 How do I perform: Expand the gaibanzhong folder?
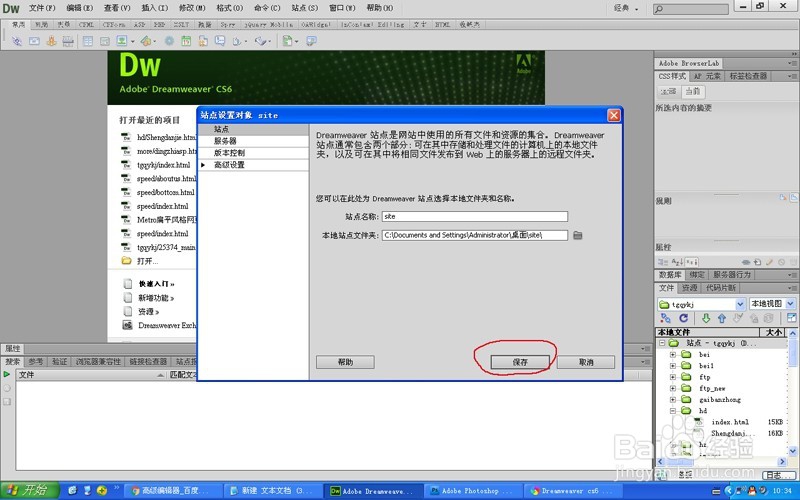pyautogui.click(x=673, y=399)
